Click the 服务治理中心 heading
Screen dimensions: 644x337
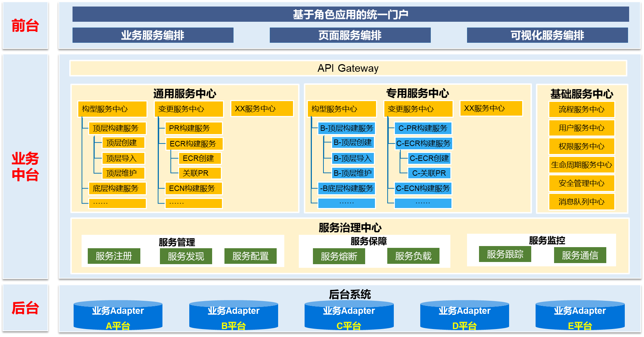click(350, 228)
